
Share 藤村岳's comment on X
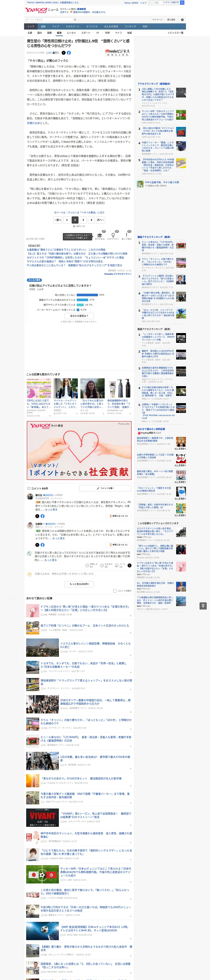click(x=37, y=516)
